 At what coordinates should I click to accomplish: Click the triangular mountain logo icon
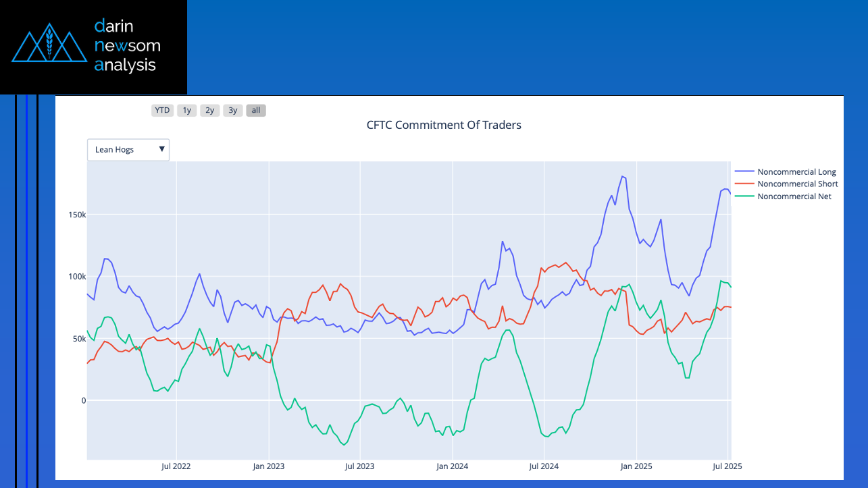51,44
